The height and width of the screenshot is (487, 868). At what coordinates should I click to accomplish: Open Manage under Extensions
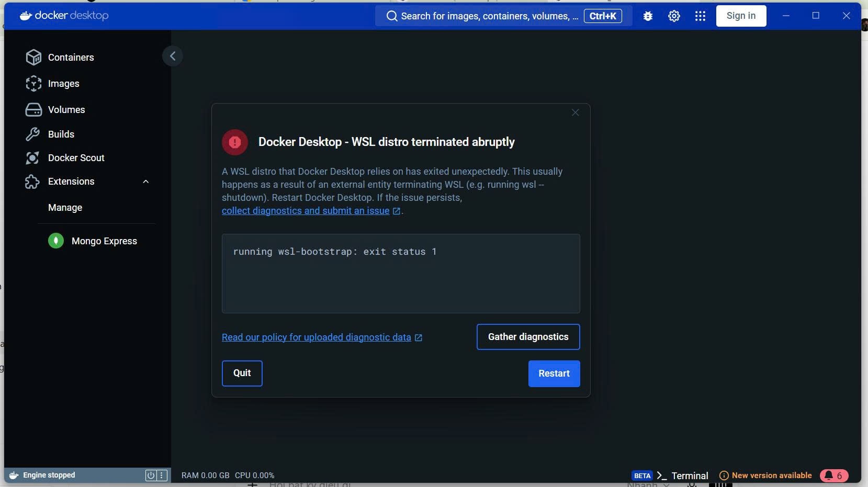point(65,208)
